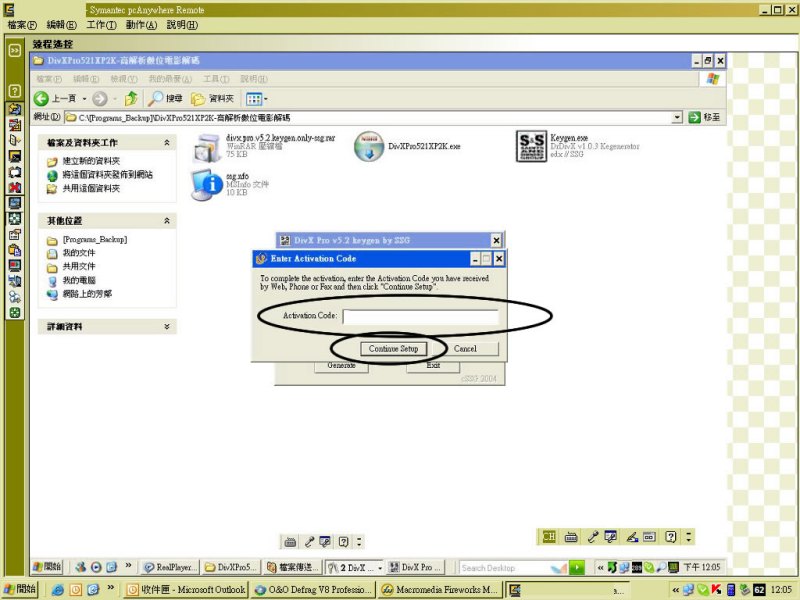Open Explorer 工具(T) menu
The width and height of the screenshot is (800, 600).
[216, 79]
